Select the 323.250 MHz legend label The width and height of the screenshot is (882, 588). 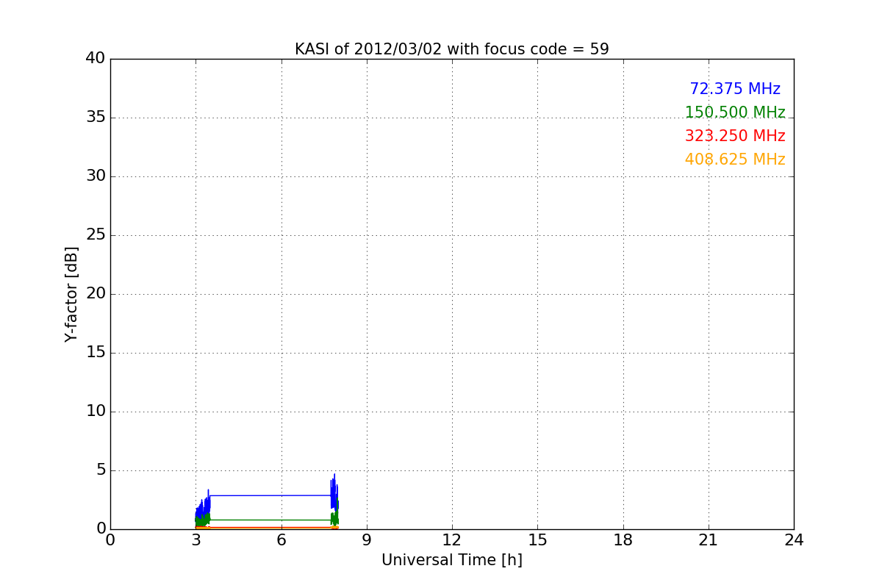coord(735,136)
